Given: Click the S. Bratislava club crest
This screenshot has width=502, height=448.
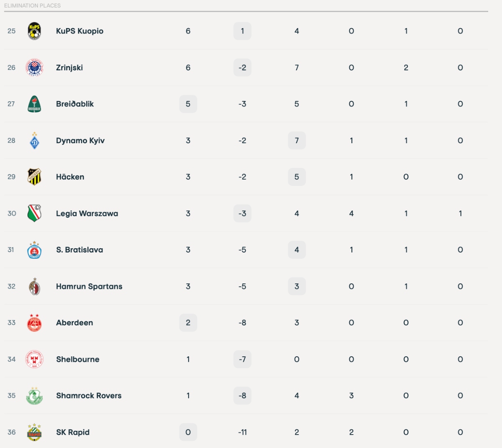Looking at the screenshot, I should coord(35,250).
